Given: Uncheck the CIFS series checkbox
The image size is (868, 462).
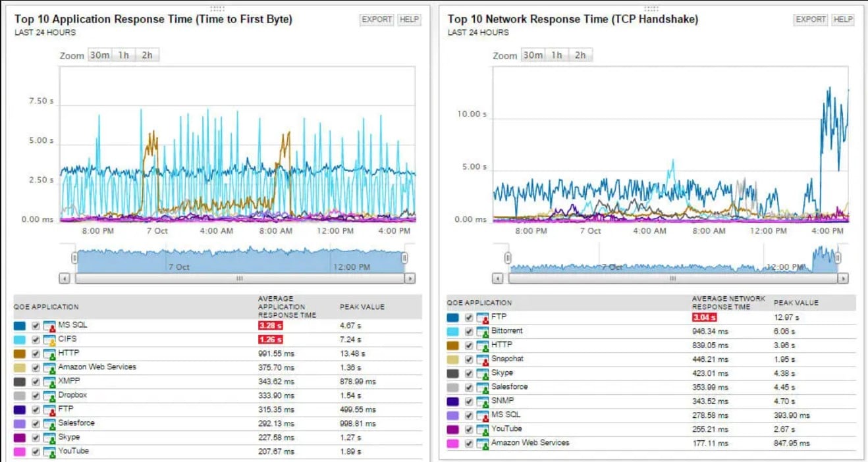Looking at the screenshot, I should [36, 340].
